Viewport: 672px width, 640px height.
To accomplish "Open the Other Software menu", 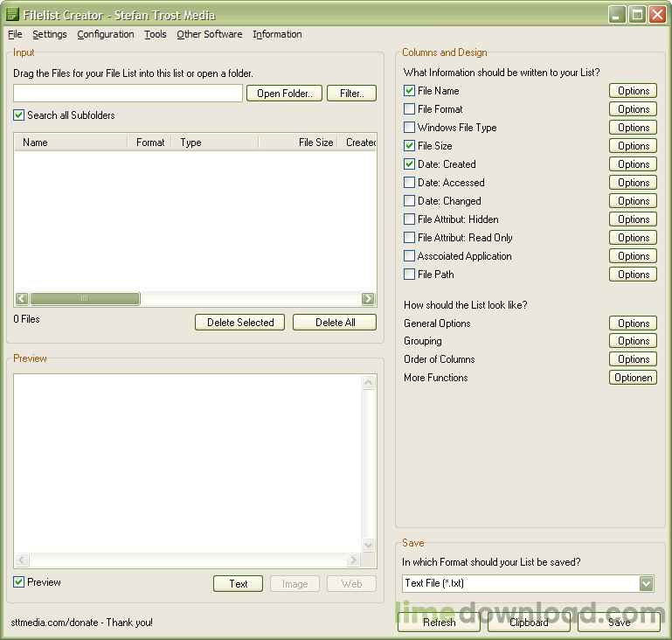I will 210,35.
